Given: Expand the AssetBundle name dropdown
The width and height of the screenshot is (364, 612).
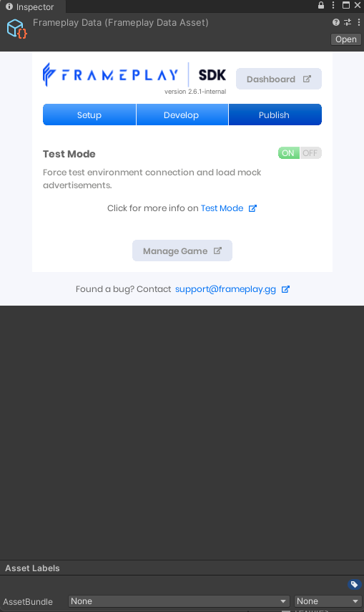Looking at the screenshot, I should coord(179,601).
